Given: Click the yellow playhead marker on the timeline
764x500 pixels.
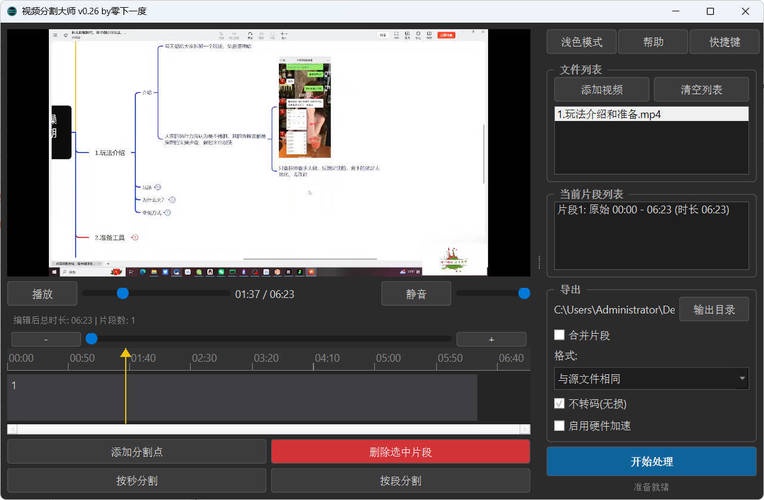Looking at the screenshot, I should click(125, 352).
